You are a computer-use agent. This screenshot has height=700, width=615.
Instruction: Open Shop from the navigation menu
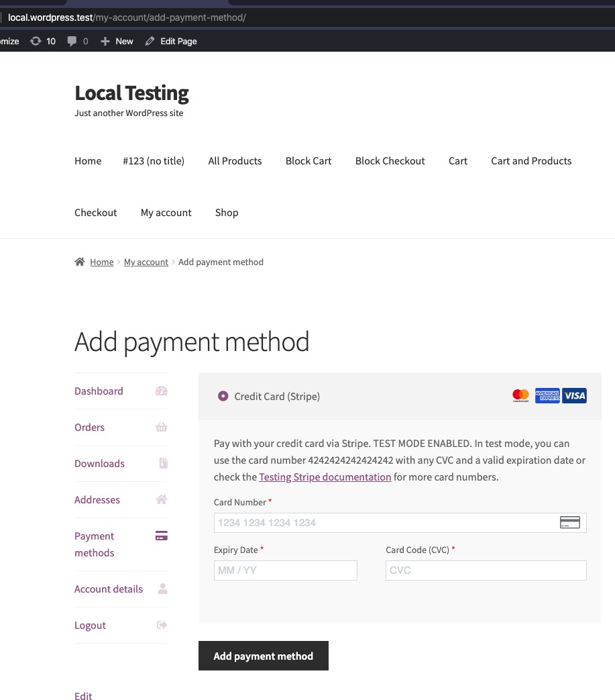pos(226,212)
